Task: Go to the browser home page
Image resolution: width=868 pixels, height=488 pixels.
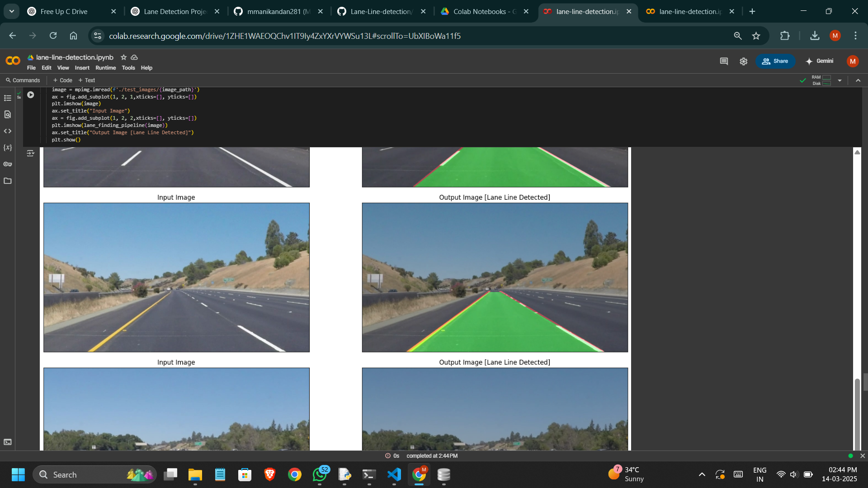Action: pos(73,36)
